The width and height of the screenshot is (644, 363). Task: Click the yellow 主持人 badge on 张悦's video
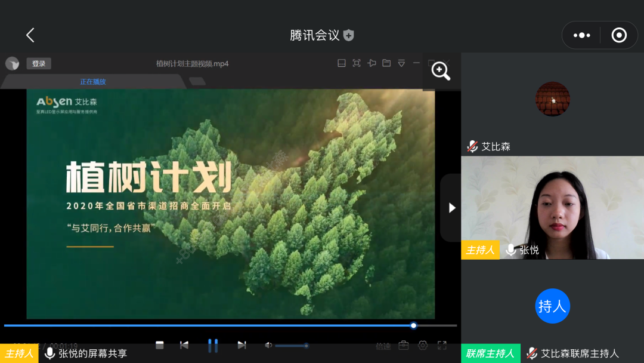(x=480, y=250)
